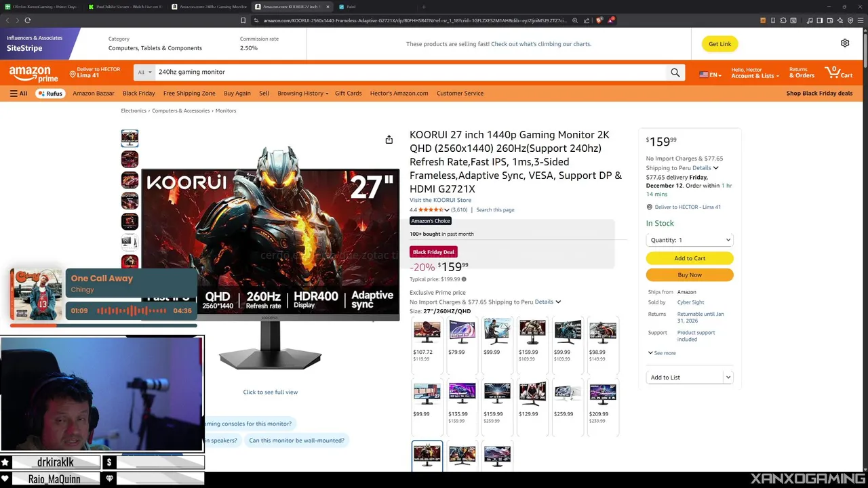The width and height of the screenshot is (868, 488).
Task: Open the search category All dropdown
Action: click(144, 73)
